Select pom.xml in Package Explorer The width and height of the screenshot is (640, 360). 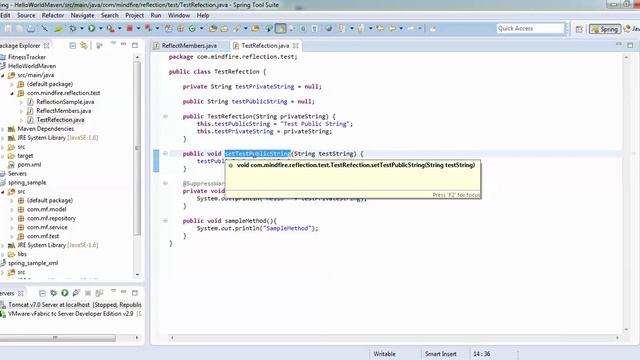coord(29,164)
